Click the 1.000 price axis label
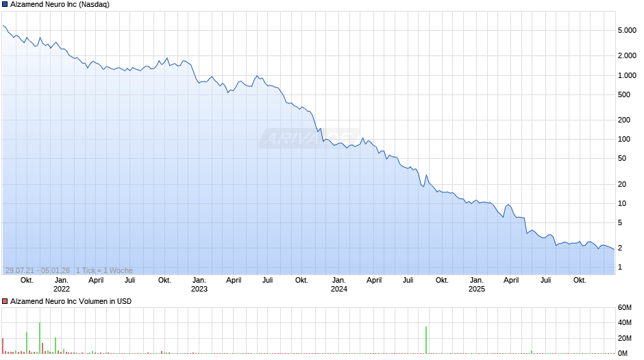644x360 pixels. 627,75
